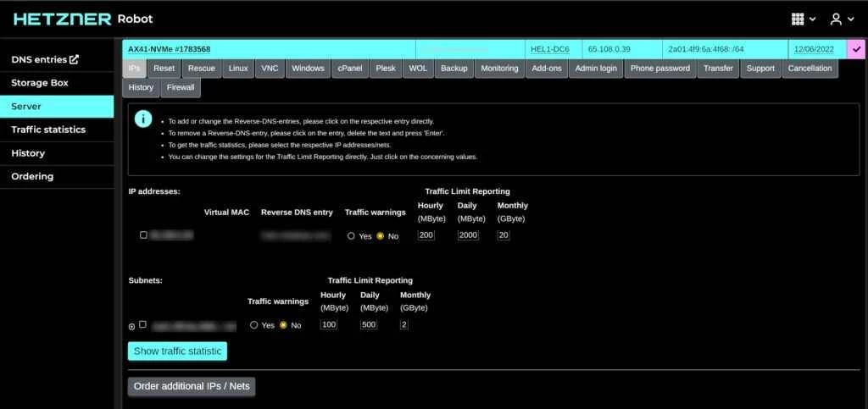Open the apps grid menu icon

point(797,19)
